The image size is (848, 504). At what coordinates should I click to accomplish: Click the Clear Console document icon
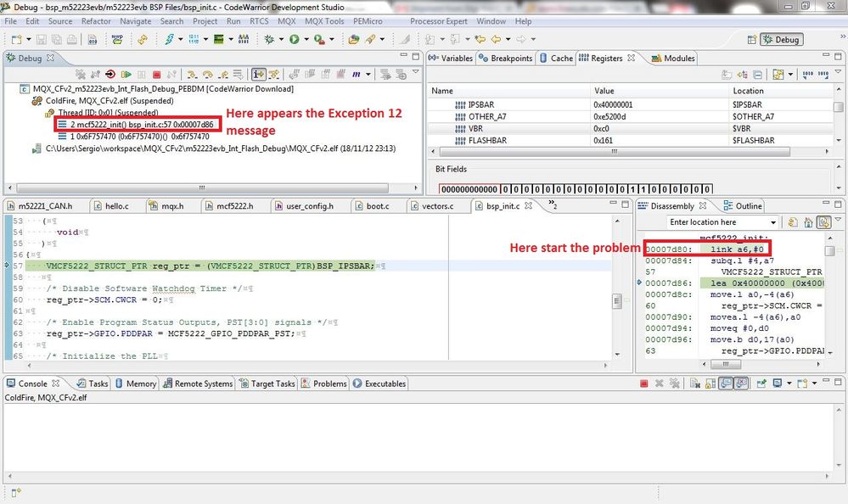695,384
